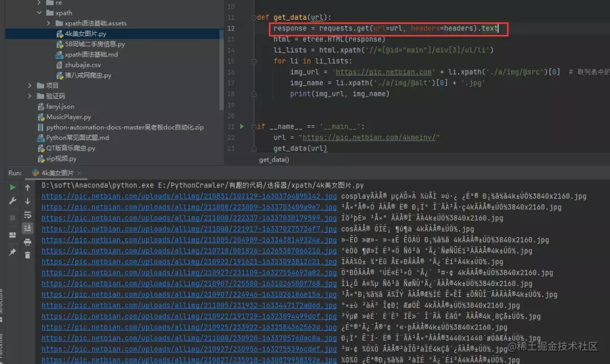Screen dimensions: 610x364
Task: Click the pin tab icon in Run panel
Action: click(12, 252)
